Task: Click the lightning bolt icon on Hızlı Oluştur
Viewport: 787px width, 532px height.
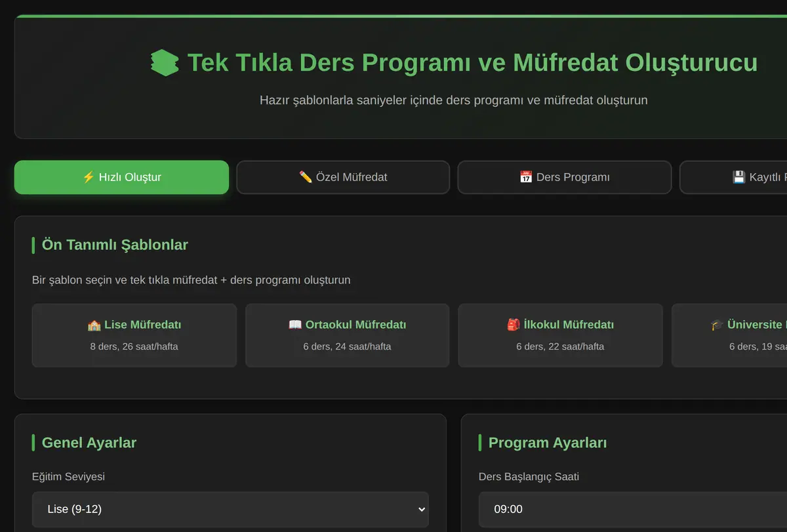Action: pos(89,177)
